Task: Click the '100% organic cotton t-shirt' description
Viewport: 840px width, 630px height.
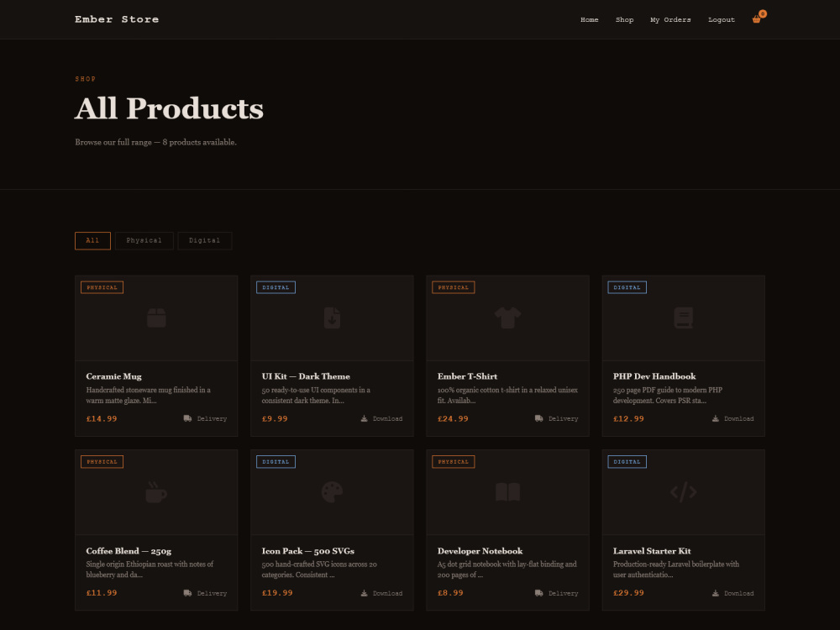Action: 508,396
